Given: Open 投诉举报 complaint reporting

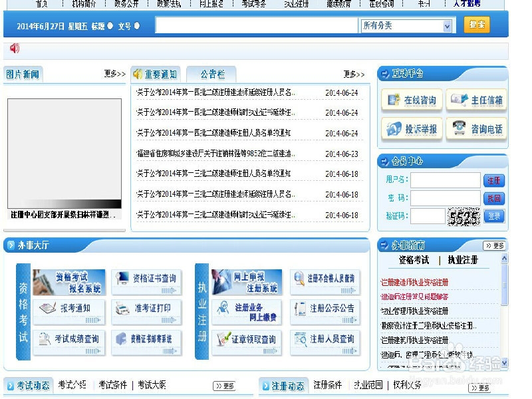Looking at the screenshot, I should click(x=412, y=129).
